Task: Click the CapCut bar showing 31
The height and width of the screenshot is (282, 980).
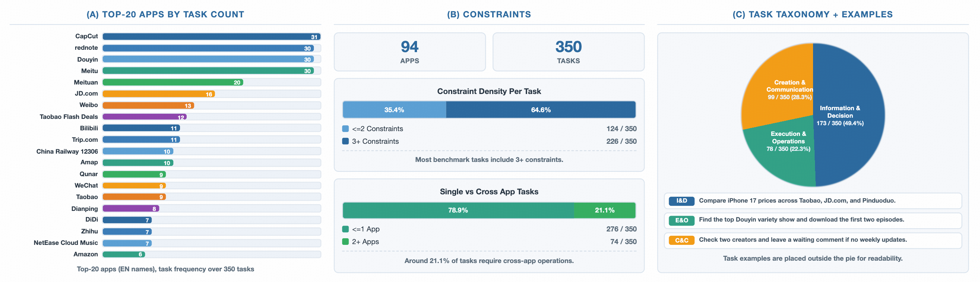Action: [211, 37]
